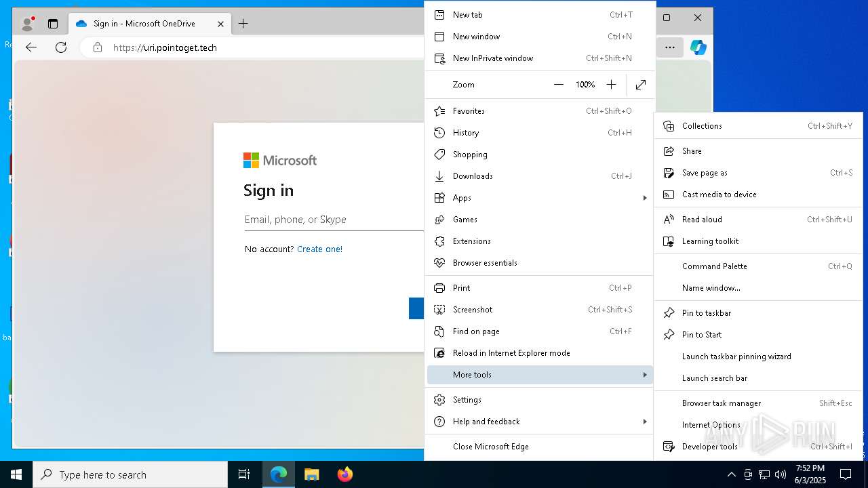Expand the Apps submenu
Screen dimensions: 868x488
(x=540, y=197)
